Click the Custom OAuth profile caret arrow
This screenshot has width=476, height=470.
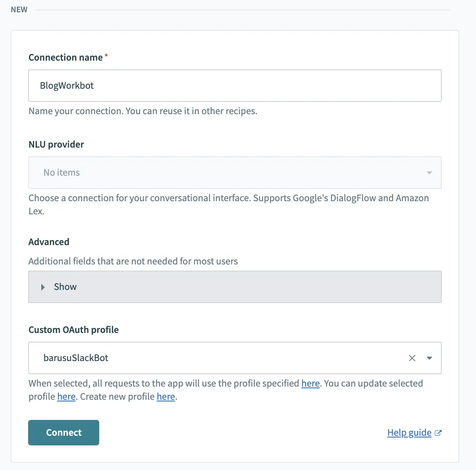tap(429, 358)
